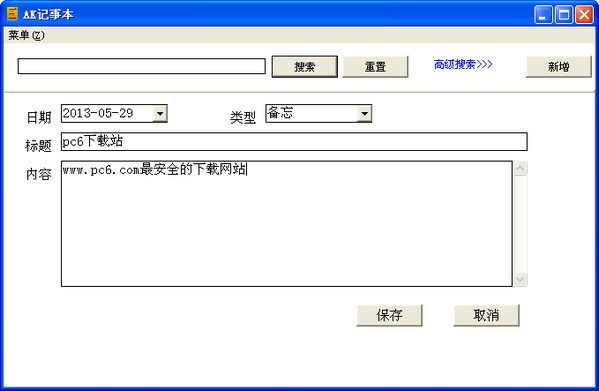Open the 高级搜索>>> link

(x=463, y=64)
